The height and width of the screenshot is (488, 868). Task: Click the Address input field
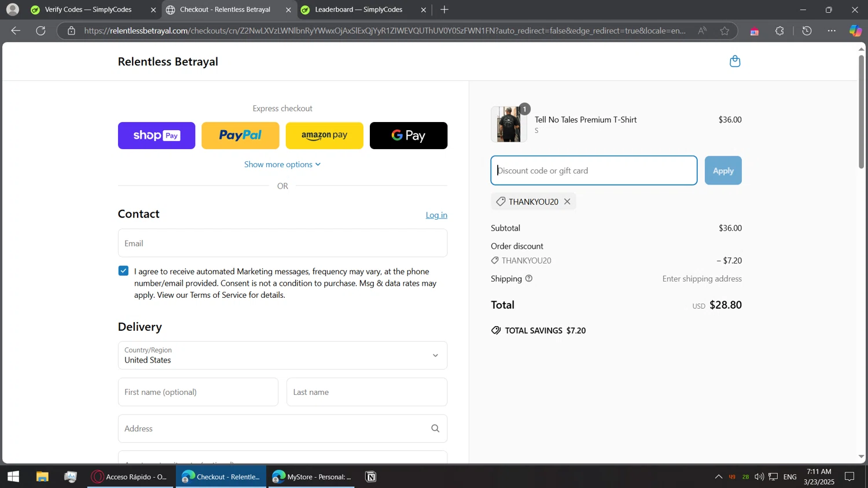tap(282, 428)
